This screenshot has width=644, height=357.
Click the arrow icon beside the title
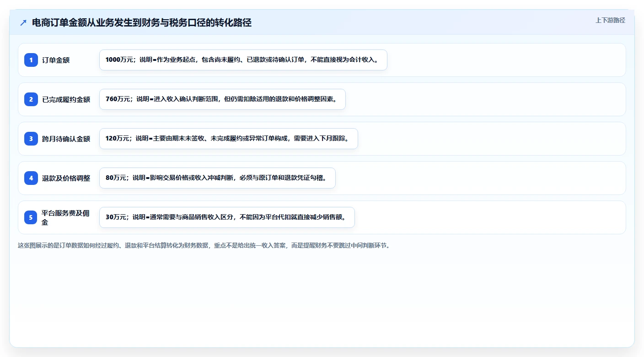pyautogui.click(x=23, y=23)
